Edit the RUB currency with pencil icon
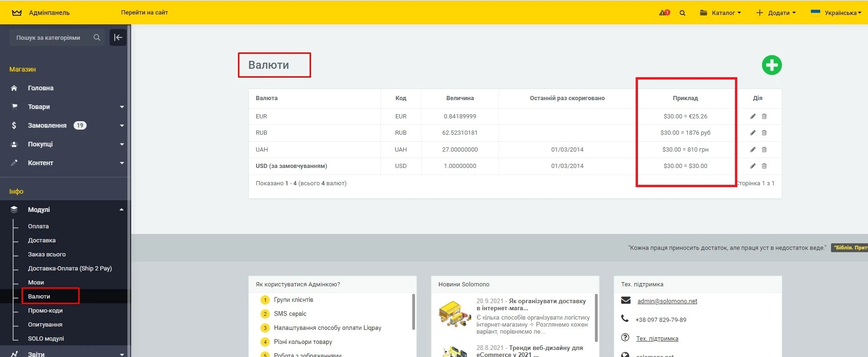The image size is (868, 357). tap(753, 133)
